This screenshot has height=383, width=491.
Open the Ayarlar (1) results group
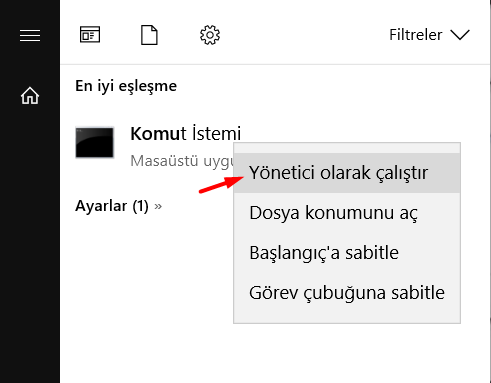point(112,206)
